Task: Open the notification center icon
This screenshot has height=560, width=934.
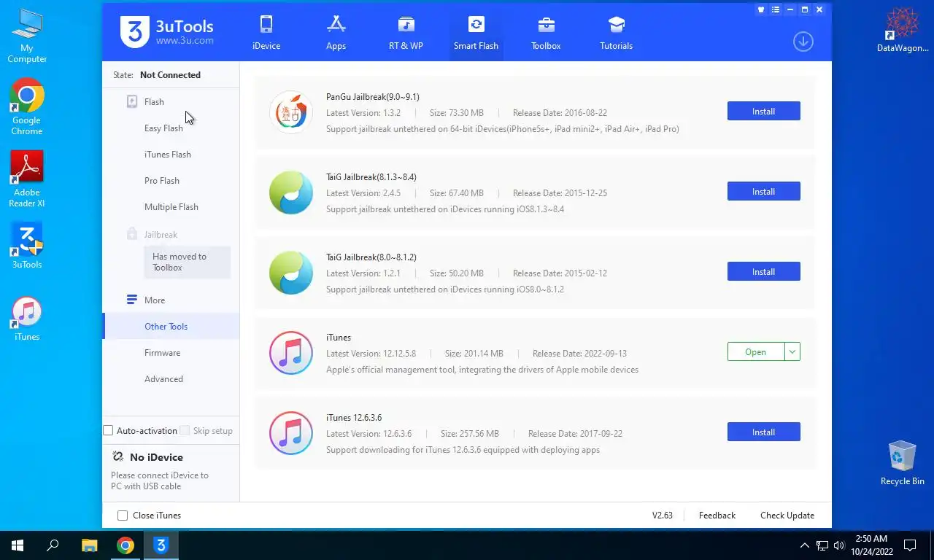Action: (x=910, y=545)
